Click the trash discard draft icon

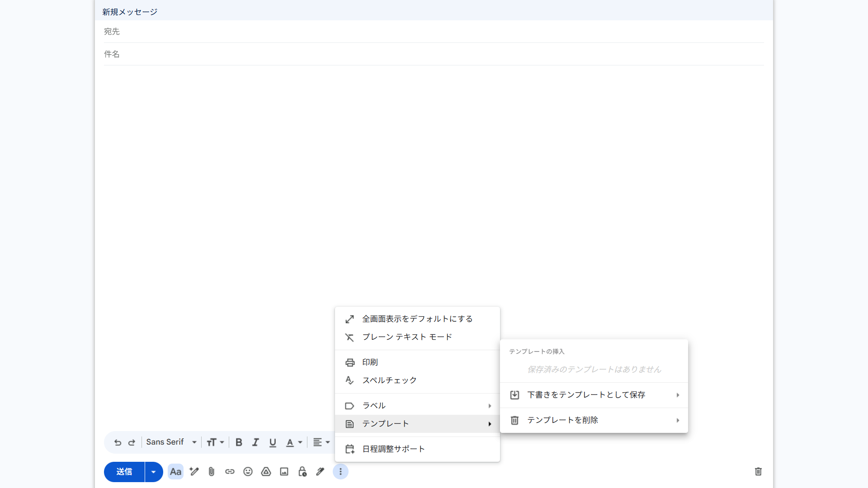point(758,472)
